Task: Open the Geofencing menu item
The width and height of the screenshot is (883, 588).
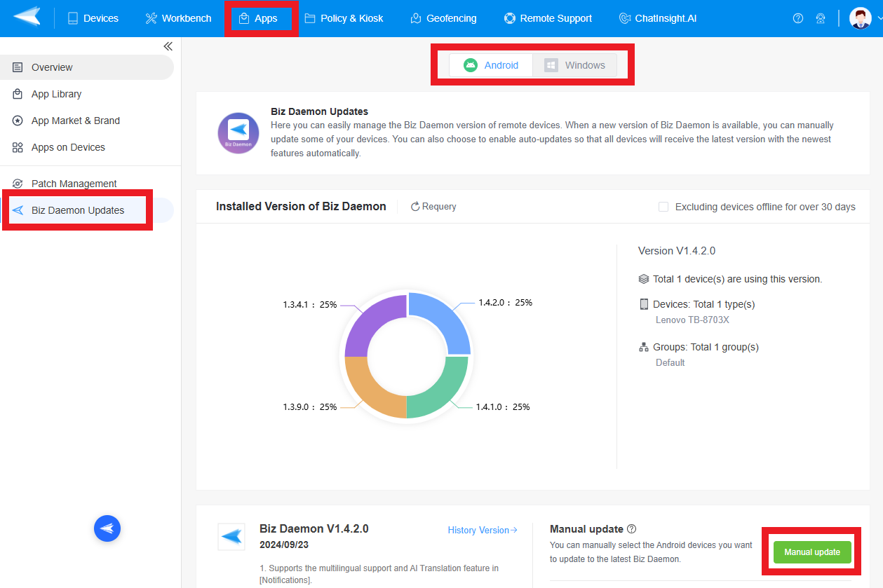Action: pos(443,18)
